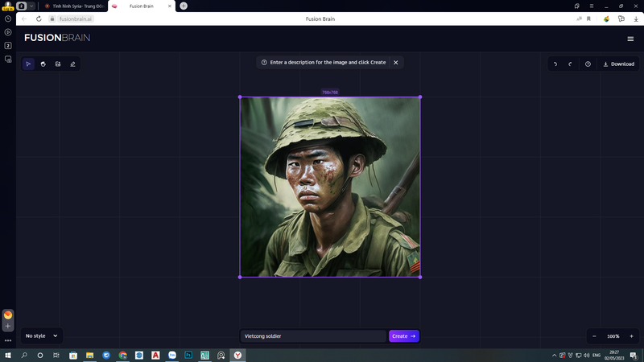The height and width of the screenshot is (362, 644).
Task: Select the hand pan tool
Action: tap(43, 64)
